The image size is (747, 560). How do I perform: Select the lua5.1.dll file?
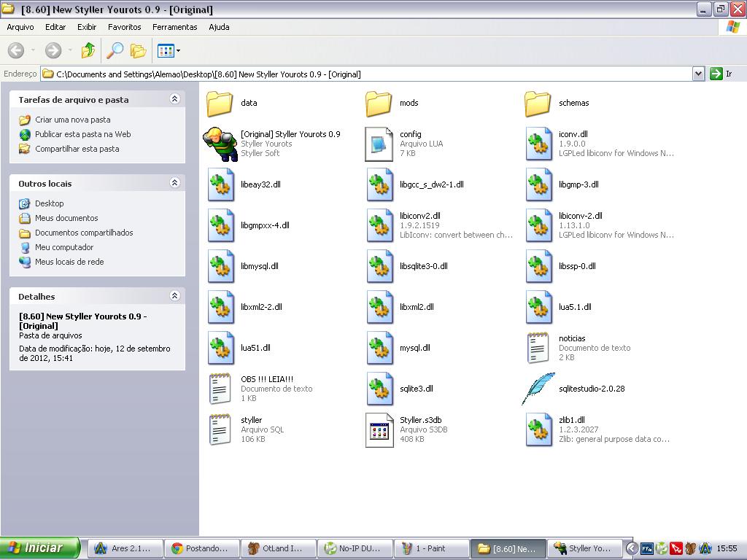point(558,308)
